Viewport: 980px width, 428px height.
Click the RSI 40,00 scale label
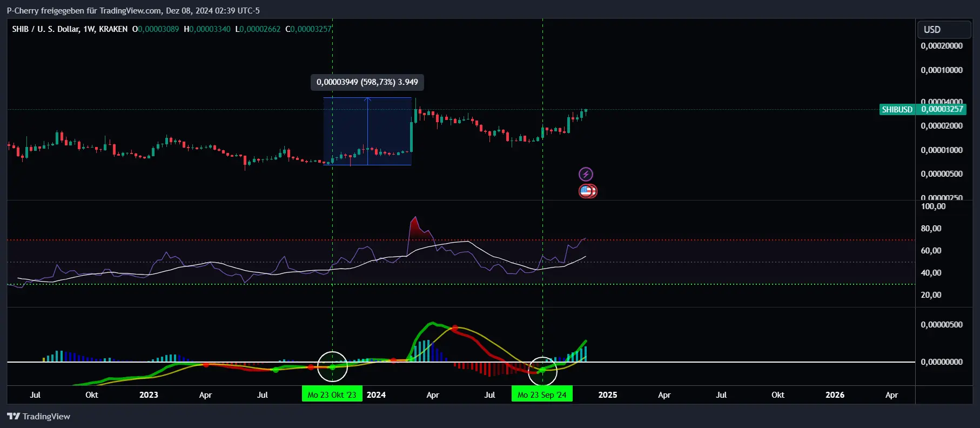click(931, 273)
